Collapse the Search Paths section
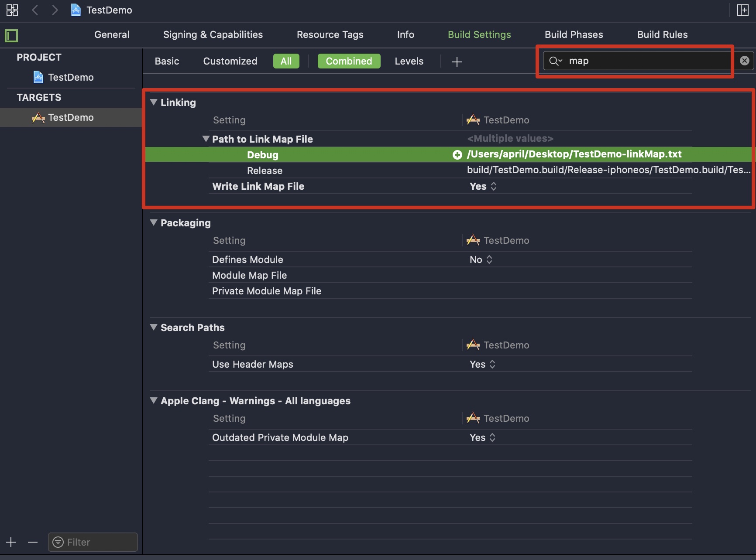This screenshot has height=560, width=756. click(x=154, y=327)
